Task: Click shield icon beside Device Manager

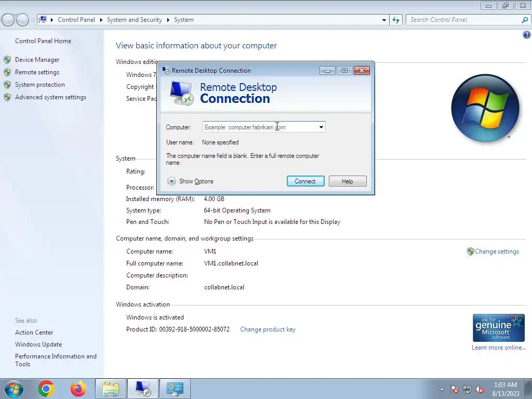Action: click(x=7, y=60)
